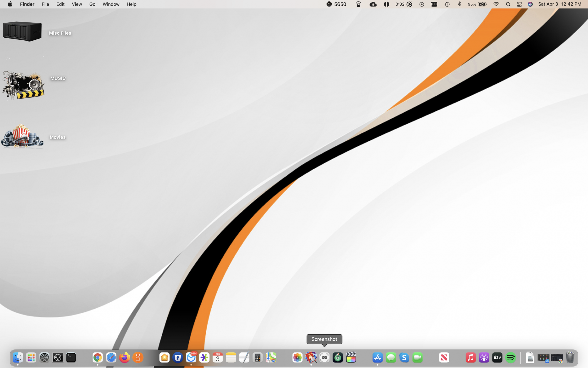Open the Go menu
Screen dimensions: 588x368
pos(92,4)
